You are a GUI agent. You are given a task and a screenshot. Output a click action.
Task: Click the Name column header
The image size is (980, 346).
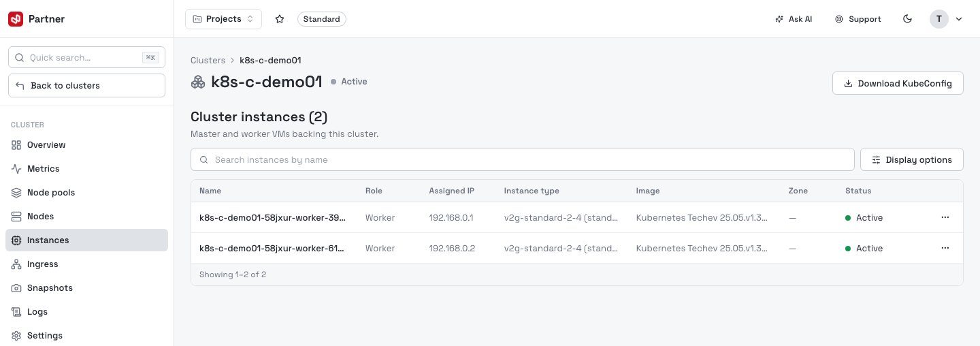tap(210, 191)
